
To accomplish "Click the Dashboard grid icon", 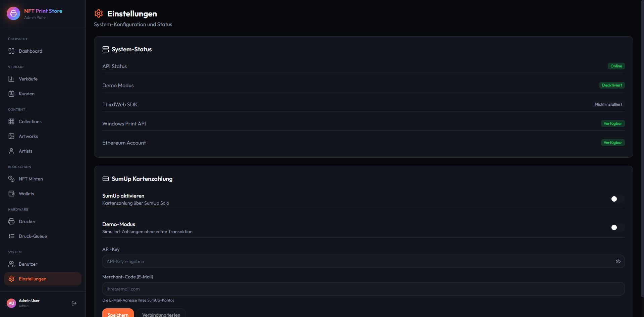I will 11,51.
